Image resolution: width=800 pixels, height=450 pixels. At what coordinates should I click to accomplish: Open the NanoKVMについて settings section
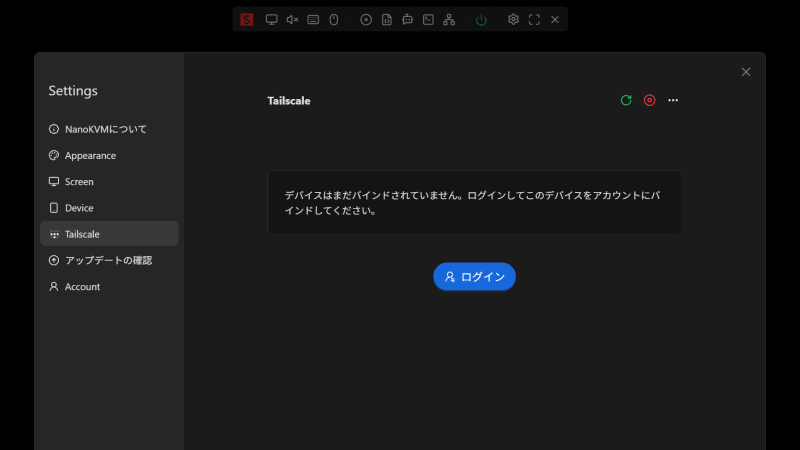tap(109, 129)
